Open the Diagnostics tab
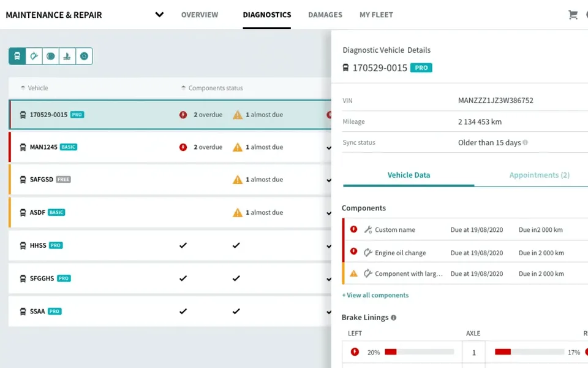 267,15
